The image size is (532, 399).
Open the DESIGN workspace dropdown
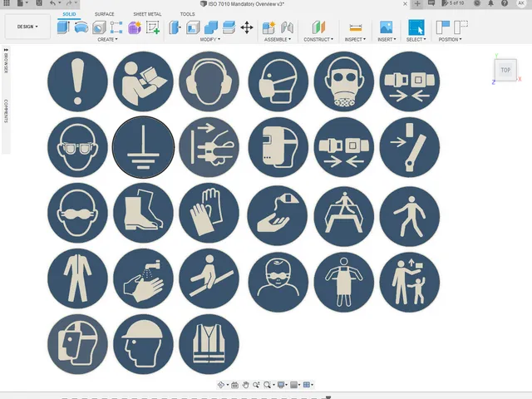click(x=27, y=27)
